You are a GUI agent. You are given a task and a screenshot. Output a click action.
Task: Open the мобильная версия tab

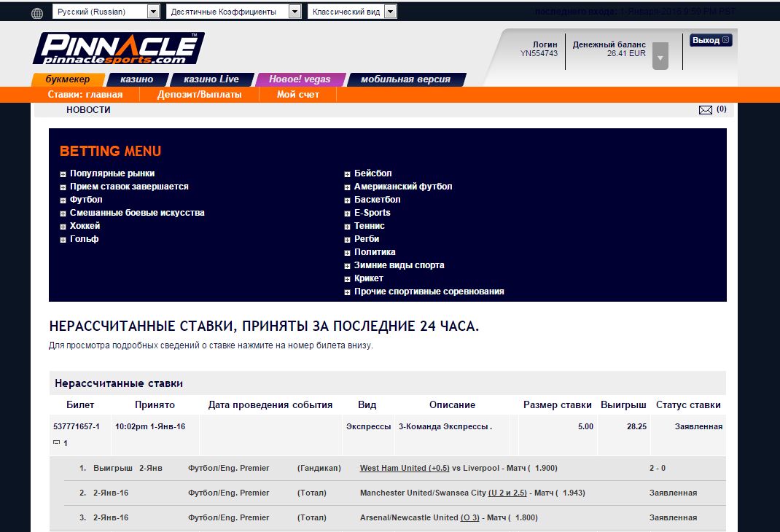pos(405,79)
